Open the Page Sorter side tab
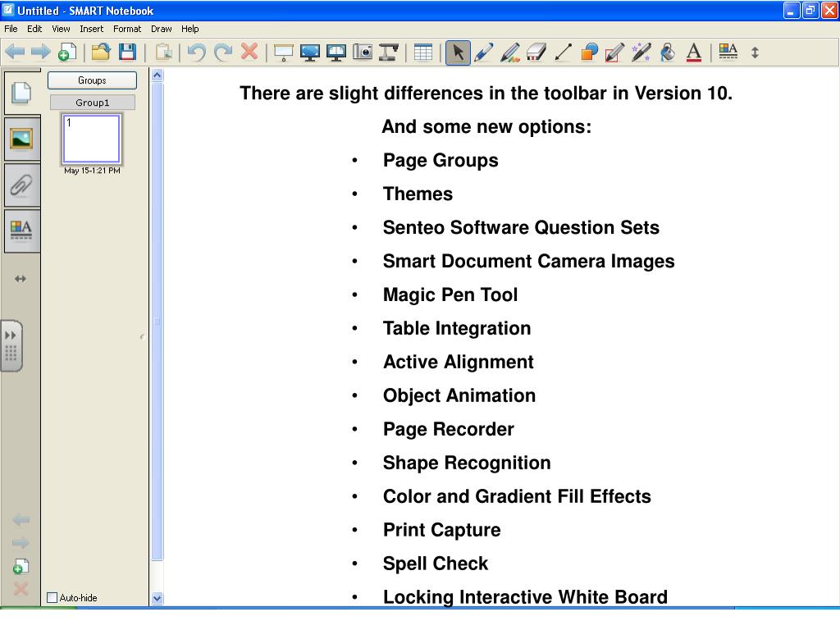This screenshot has width=840, height=630. coord(21,92)
